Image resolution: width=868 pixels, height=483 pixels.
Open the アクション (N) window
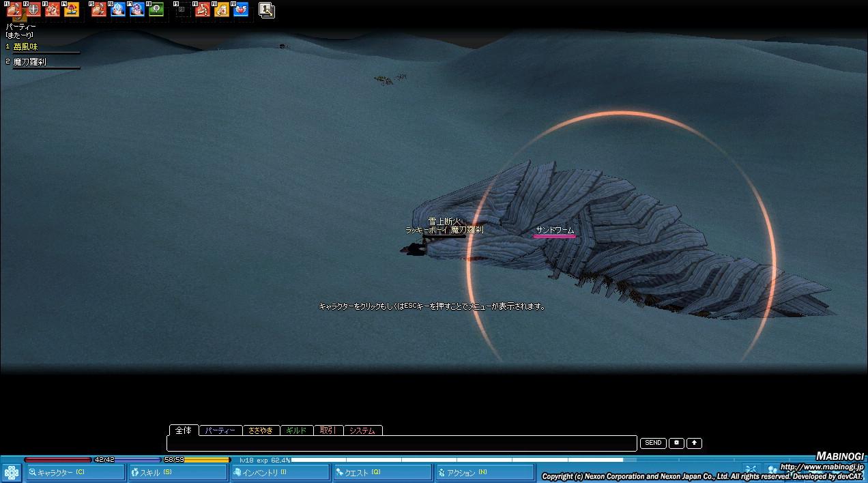click(x=484, y=472)
